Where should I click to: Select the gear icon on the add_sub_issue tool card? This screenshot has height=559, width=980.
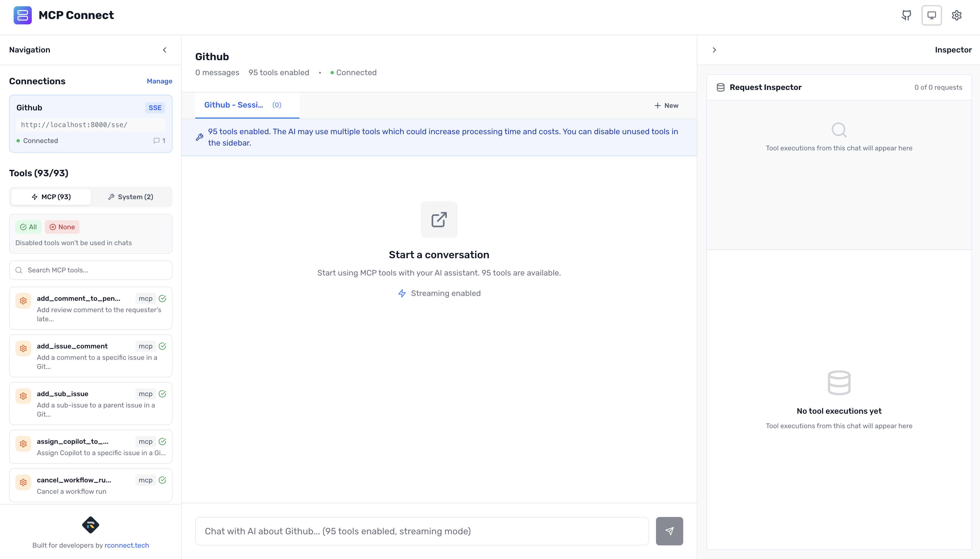click(x=24, y=396)
